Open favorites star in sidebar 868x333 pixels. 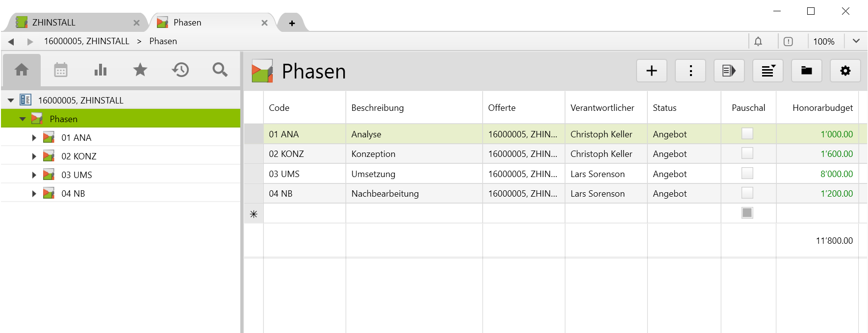pyautogui.click(x=140, y=70)
